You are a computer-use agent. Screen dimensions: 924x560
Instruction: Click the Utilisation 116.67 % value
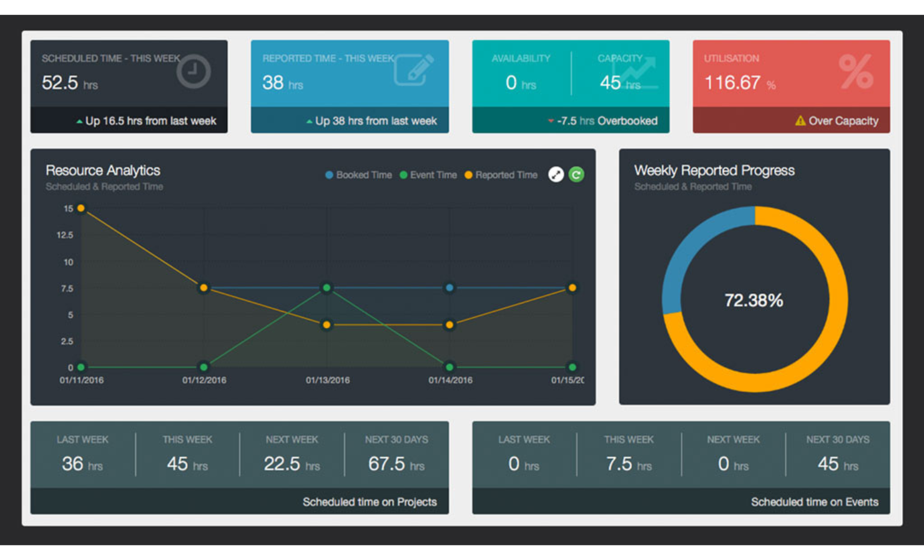[740, 82]
